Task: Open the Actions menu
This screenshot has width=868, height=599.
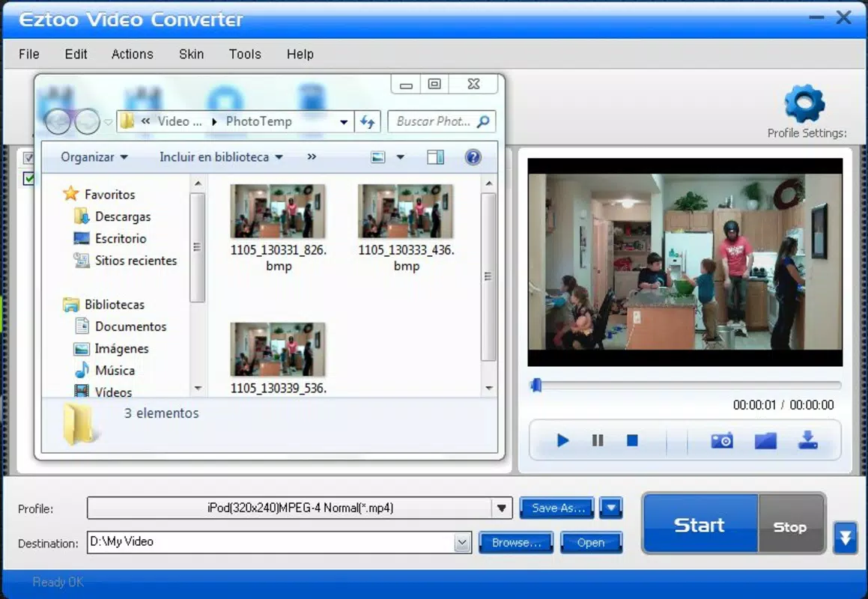Action: coord(133,54)
